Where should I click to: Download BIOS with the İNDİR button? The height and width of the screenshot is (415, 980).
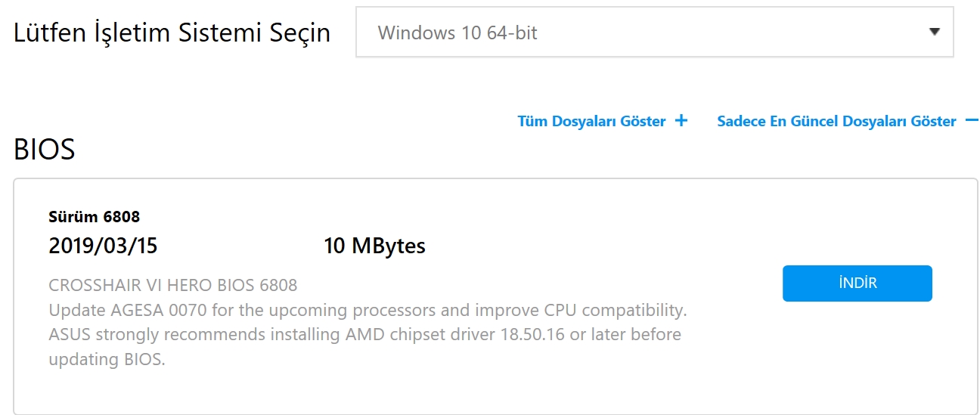[857, 283]
